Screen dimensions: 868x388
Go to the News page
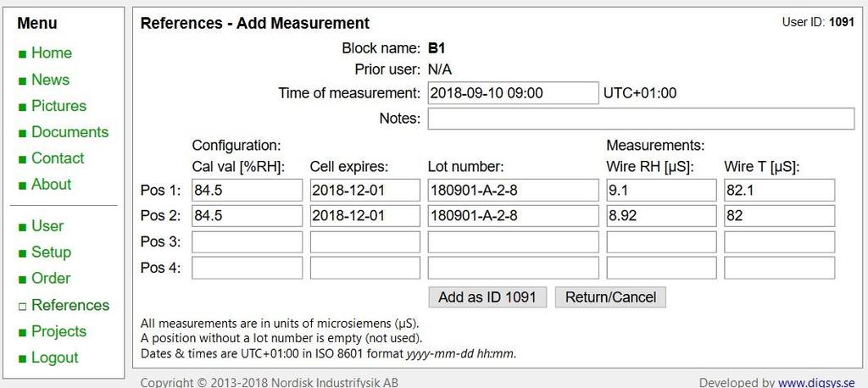point(50,80)
